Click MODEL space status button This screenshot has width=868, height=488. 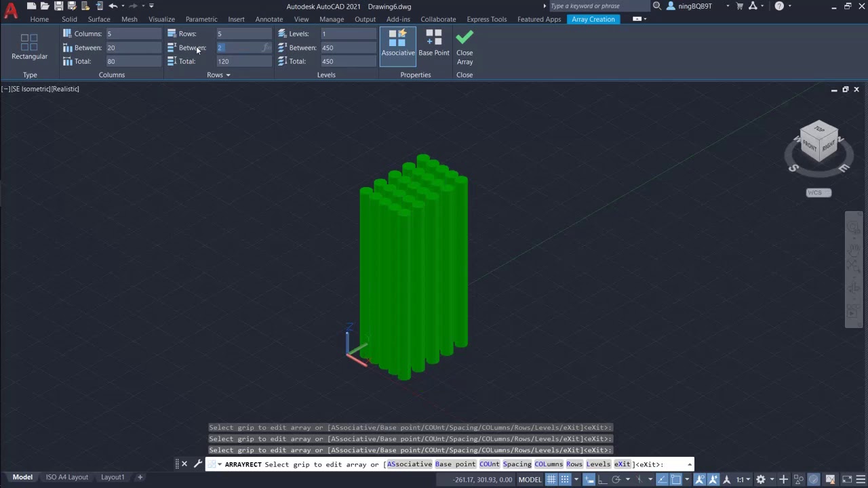coord(530,480)
